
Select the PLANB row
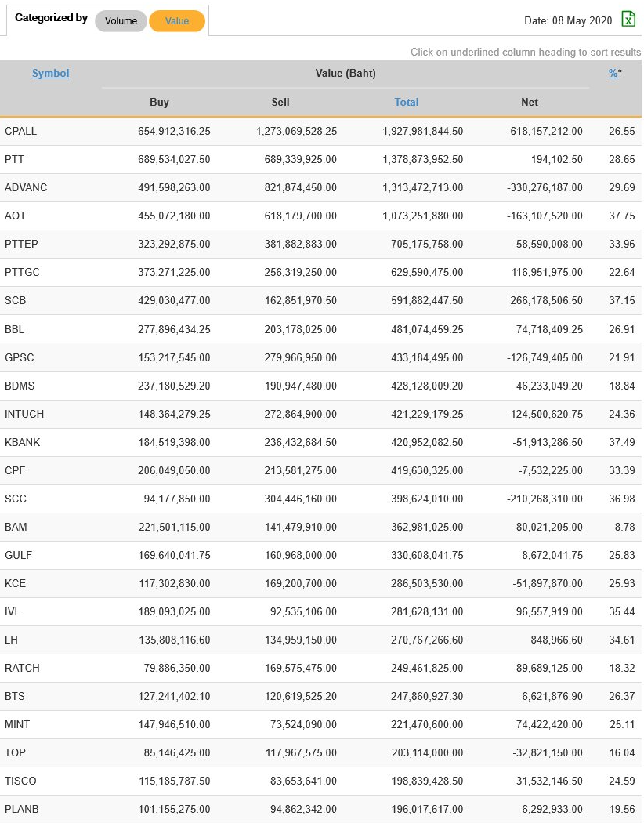coord(22,809)
